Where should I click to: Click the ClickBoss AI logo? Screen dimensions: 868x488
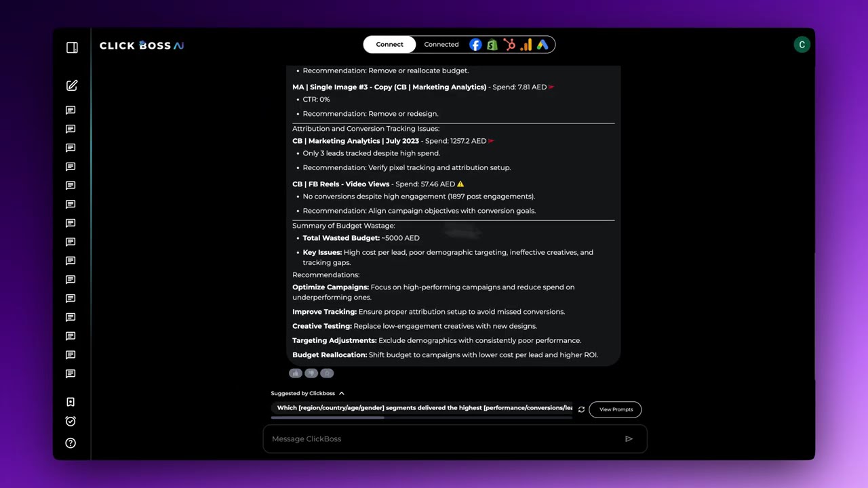[142, 45]
